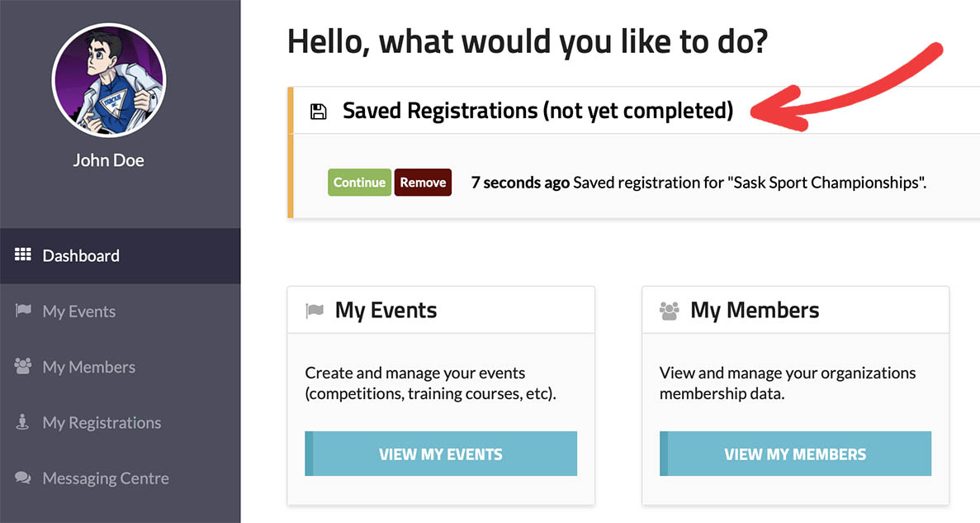
Task: Open the Dashboard menu item
Action: click(81, 256)
